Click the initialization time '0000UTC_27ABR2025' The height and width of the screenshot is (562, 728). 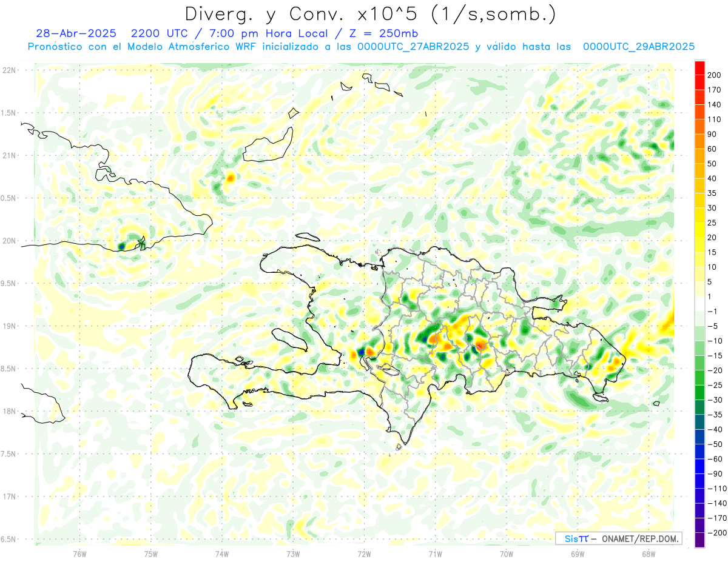pyautogui.click(x=413, y=47)
